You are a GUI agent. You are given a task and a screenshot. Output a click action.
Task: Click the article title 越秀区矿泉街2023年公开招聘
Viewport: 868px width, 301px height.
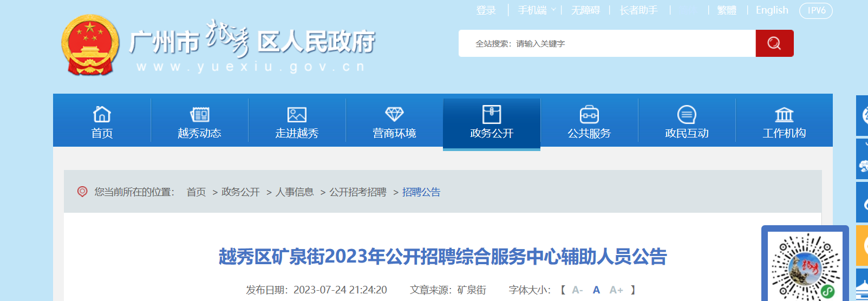[x=442, y=257]
